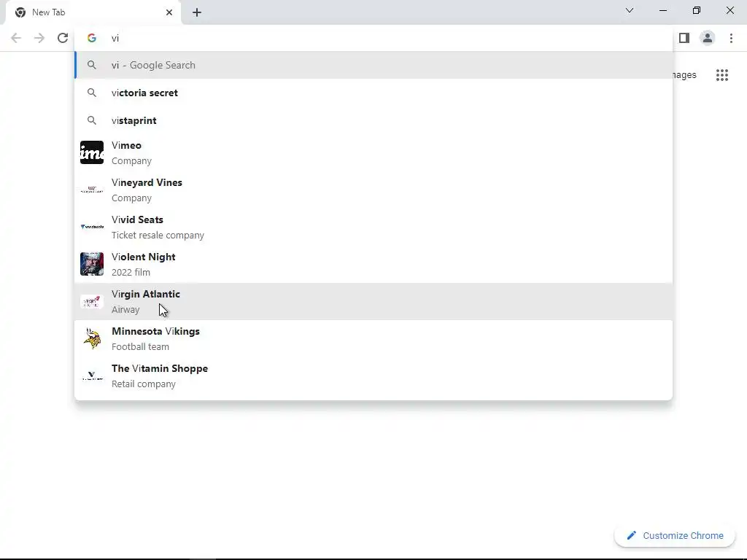Select The Vitamin Shoppe suggestion
This screenshot has height=560, width=747.
click(373, 376)
